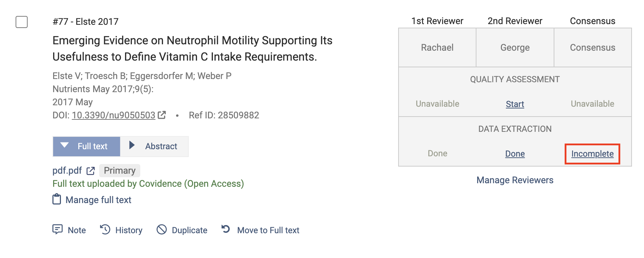644x258 pixels.
Task: Collapse the Full text section
Action: coord(86,146)
